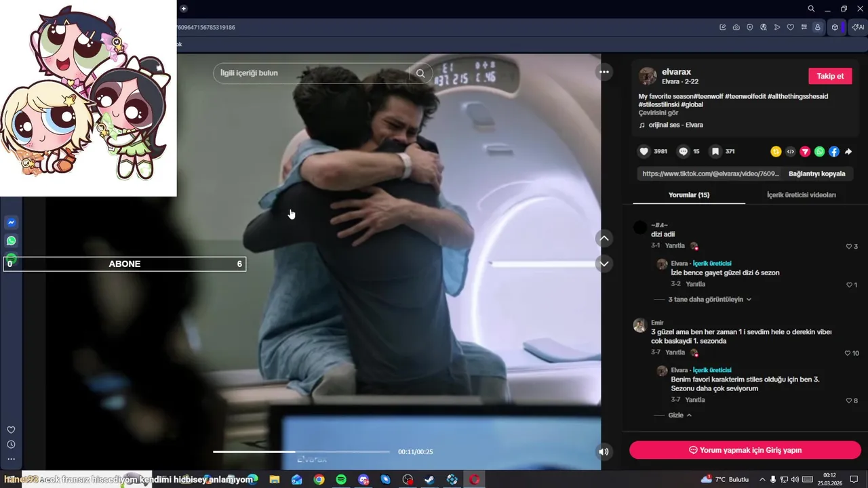Open File Explorer from the taskbar
The image size is (868, 488).
275,480
